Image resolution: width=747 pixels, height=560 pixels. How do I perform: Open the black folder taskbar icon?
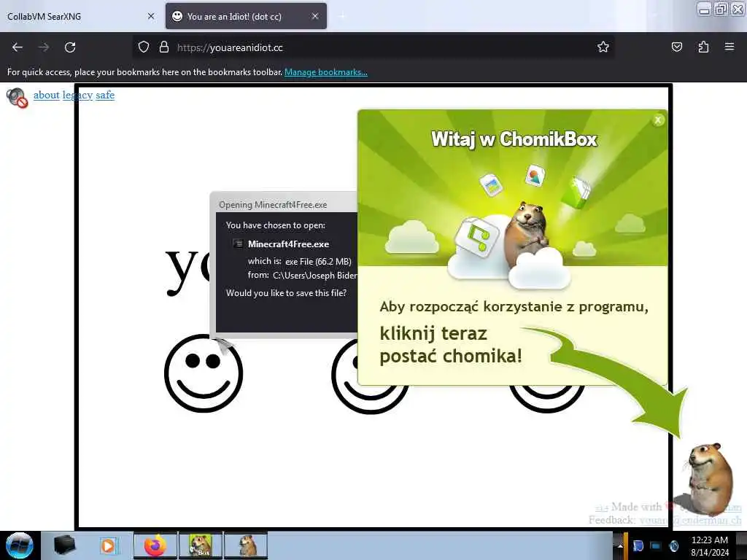pyautogui.click(x=64, y=545)
